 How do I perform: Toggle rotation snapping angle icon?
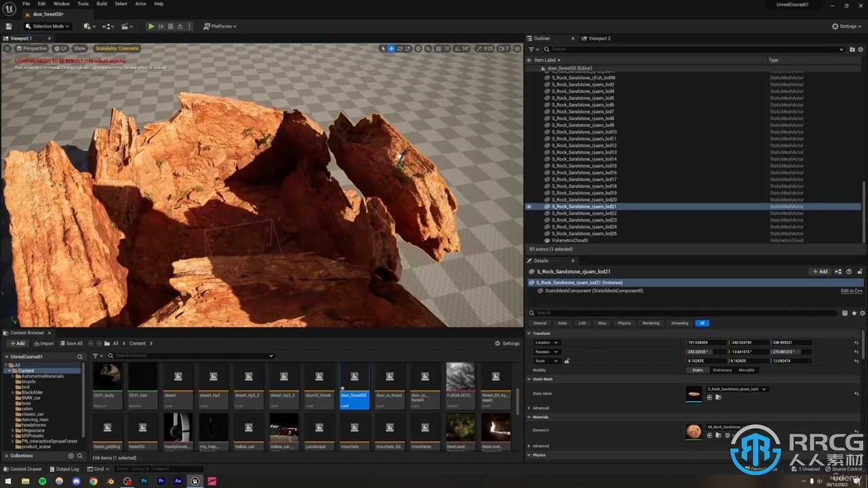coord(456,49)
